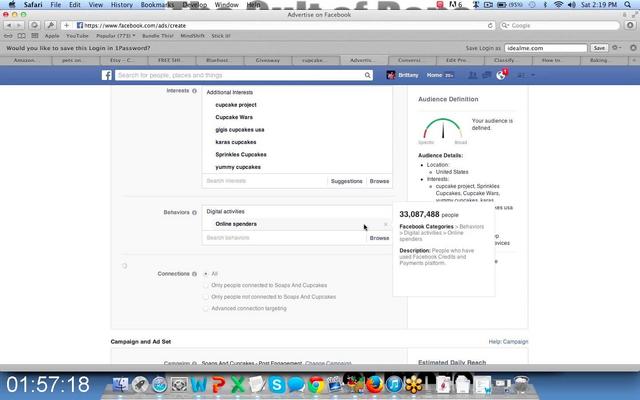Click the Suggestions button under interests
Screen dimensions: 640x400
pyautogui.click(x=347, y=181)
